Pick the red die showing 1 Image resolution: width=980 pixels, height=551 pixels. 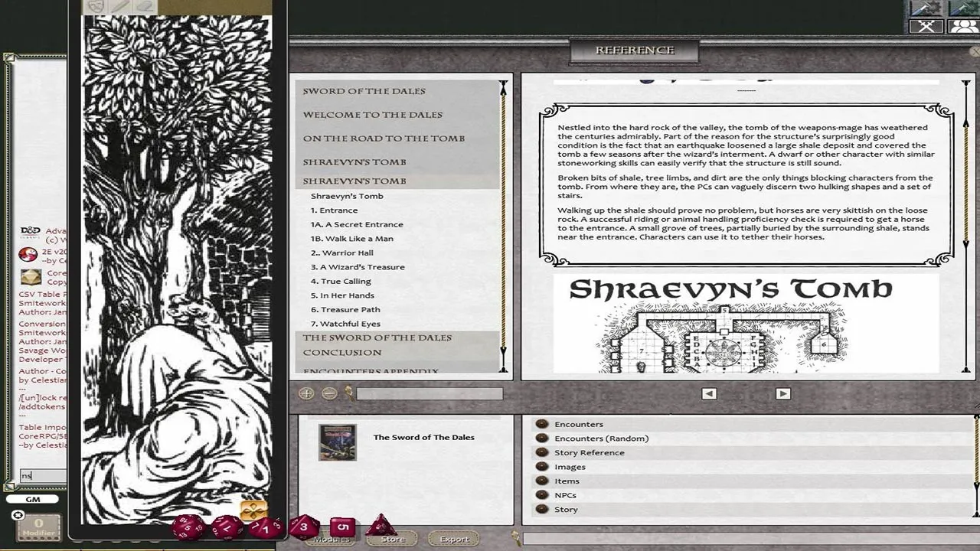pos(266,528)
